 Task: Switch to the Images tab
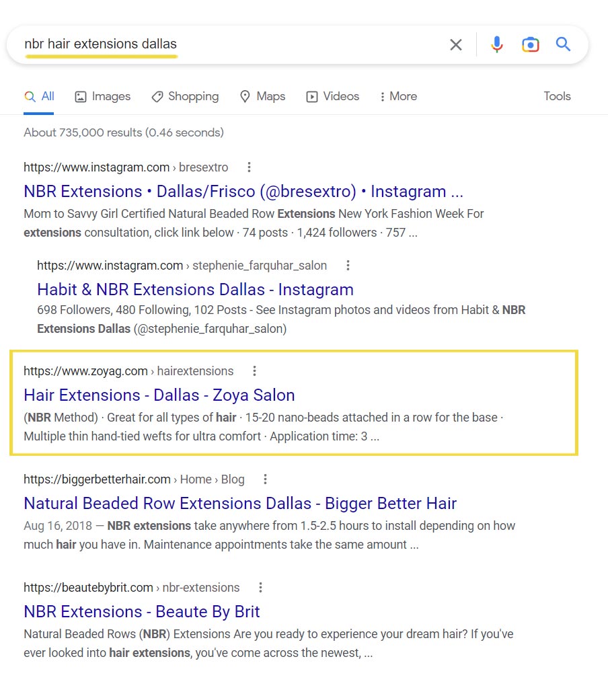[103, 96]
